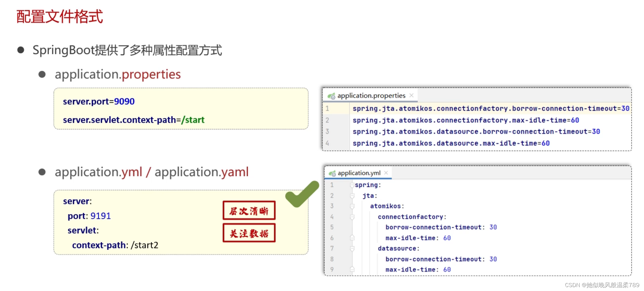Screen dimensions: 644x291
Task: Click properties line datasource.borrow-connection-timeout=30
Action: 476,132
